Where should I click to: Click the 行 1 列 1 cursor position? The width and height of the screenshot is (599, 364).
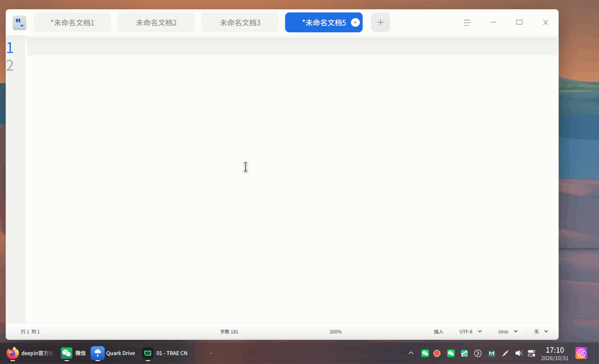[x=30, y=332]
